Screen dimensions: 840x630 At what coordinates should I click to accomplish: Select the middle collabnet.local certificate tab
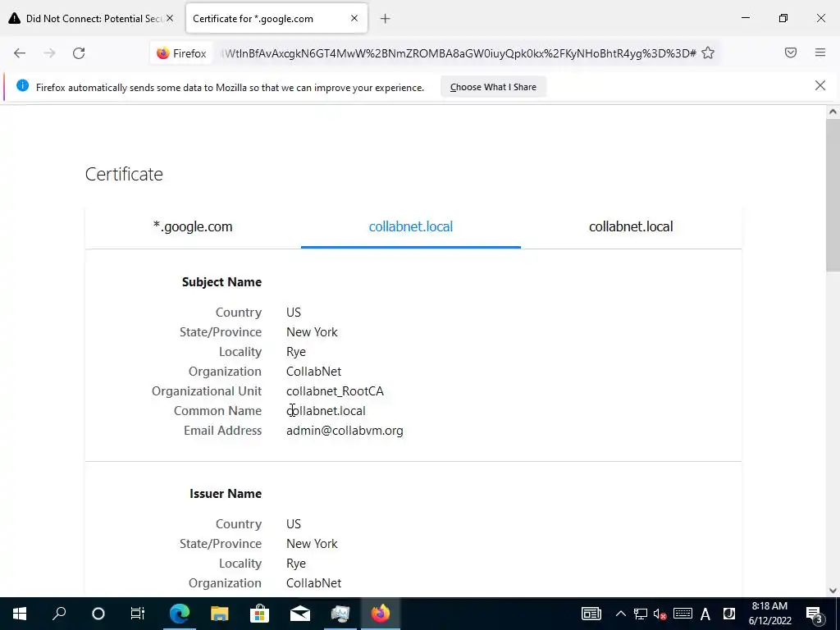pos(411,226)
